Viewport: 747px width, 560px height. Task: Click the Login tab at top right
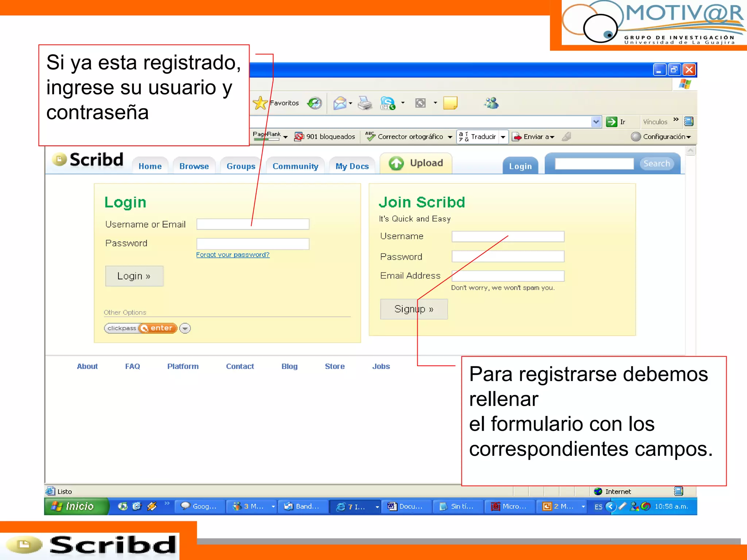click(x=520, y=166)
